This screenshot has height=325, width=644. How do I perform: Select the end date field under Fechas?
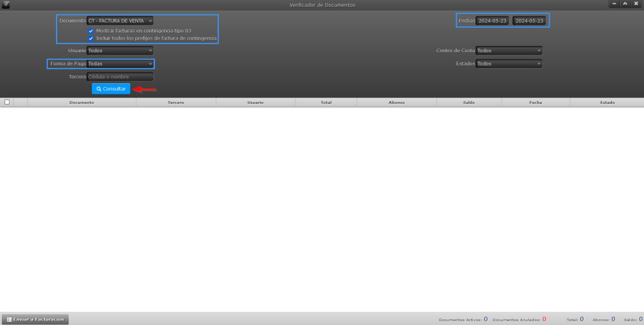click(529, 21)
